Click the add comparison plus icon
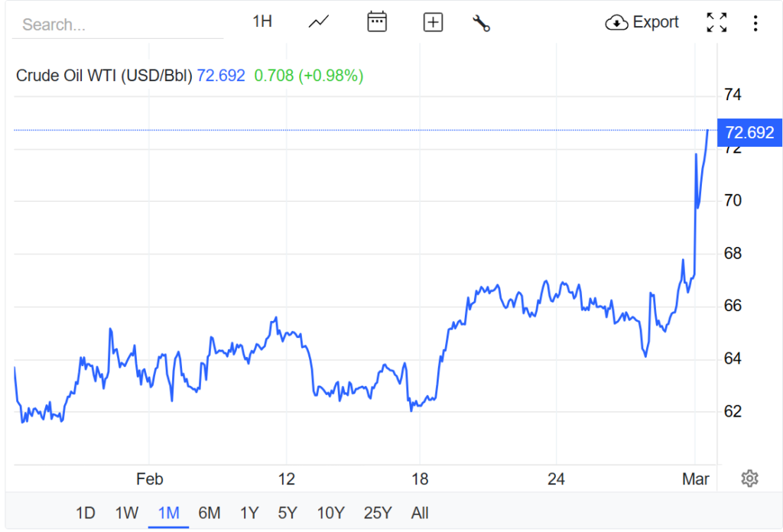This screenshot has width=783, height=532. [x=433, y=22]
